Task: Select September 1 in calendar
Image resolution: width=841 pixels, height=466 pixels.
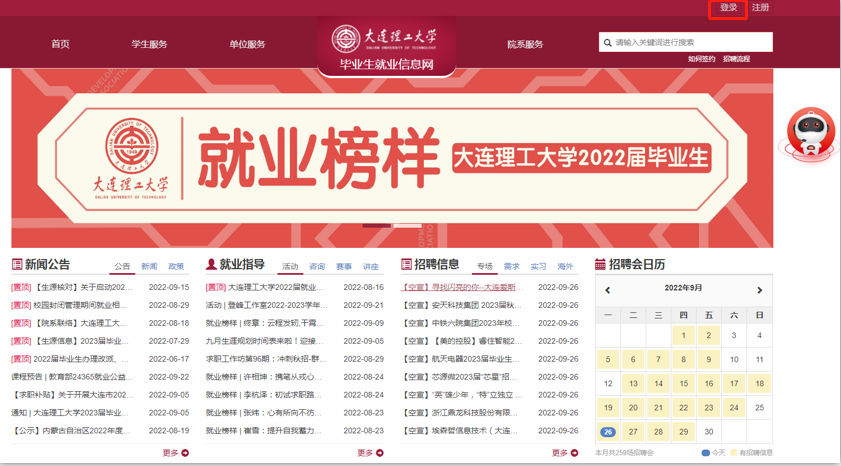Action: 683,336
